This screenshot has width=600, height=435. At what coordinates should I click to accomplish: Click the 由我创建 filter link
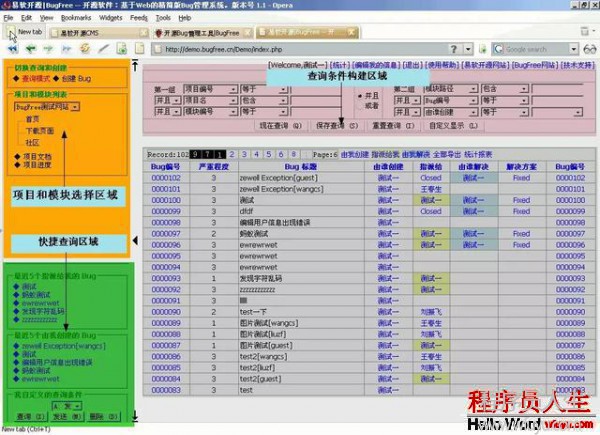coord(355,155)
